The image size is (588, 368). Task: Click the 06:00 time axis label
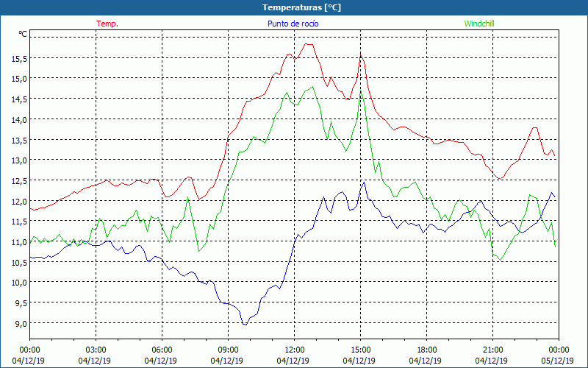point(162,350)
